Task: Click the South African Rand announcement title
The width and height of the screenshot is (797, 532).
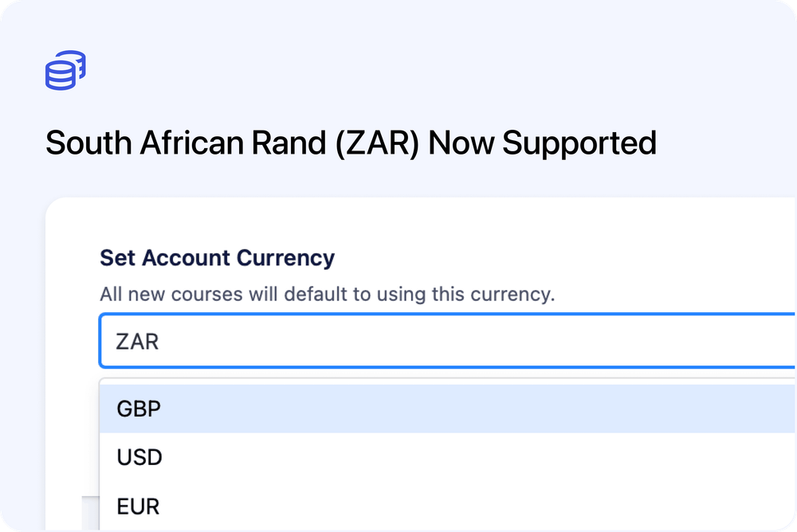Action: click(x=351, y=143)
